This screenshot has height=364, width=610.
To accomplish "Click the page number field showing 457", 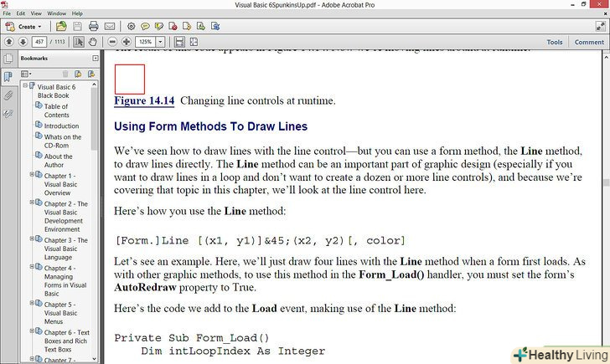I will (x=39, y=42).
